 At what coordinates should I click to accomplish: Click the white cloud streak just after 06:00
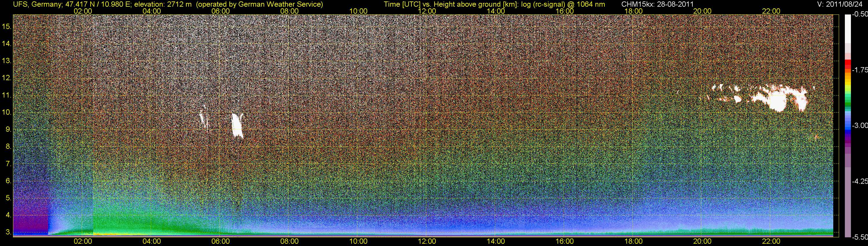[237, 125]
